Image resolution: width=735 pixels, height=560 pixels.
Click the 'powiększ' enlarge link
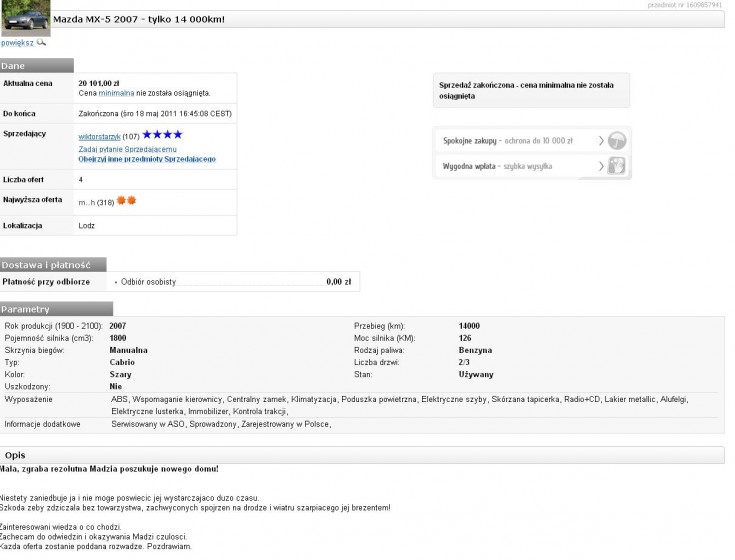pos(17,43)
